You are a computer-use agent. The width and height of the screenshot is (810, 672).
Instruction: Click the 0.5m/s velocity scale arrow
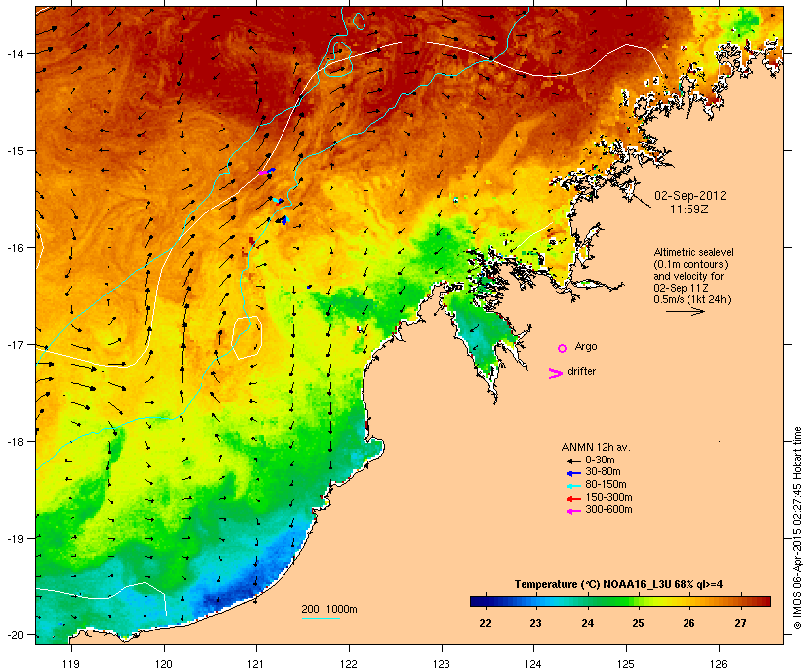pyautogui.click(x=685, y=311)
